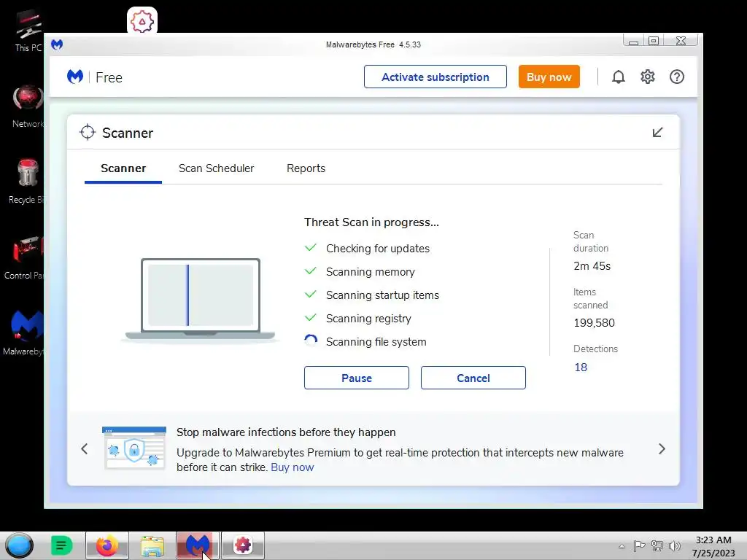Screen dimensions: 747x560
Task: Click the Stop malware infections headline
Action: 286,432
